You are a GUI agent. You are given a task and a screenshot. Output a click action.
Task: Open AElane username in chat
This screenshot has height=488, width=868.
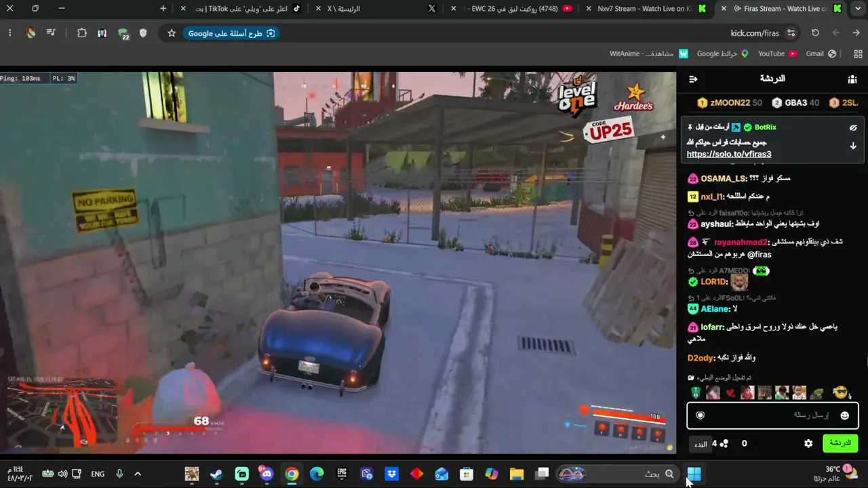pos(715,309)
